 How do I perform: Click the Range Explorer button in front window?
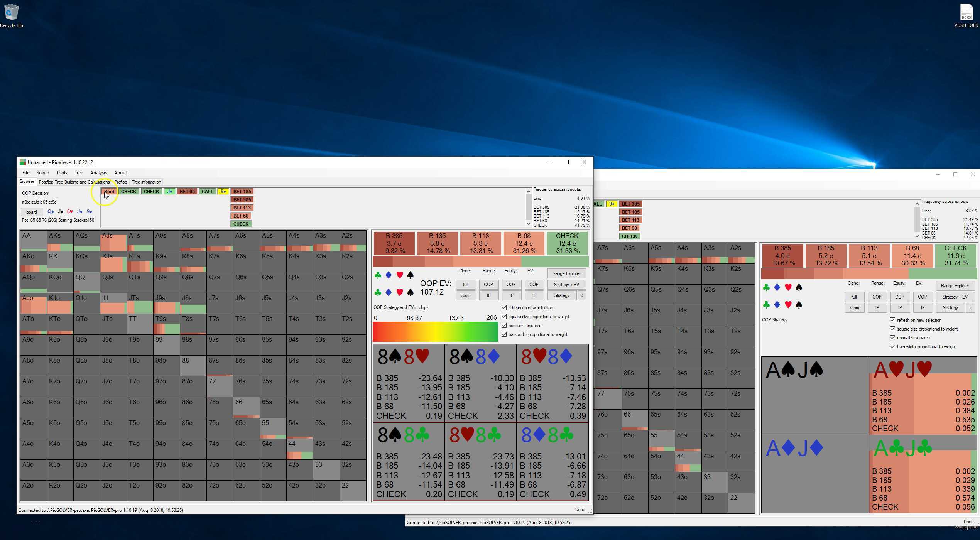point(566,273)
